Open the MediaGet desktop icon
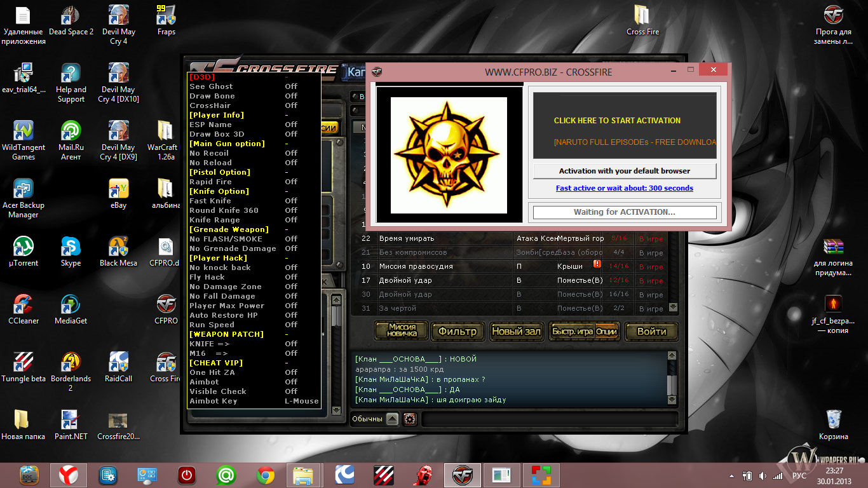868x488 pixels. point(71,309)
